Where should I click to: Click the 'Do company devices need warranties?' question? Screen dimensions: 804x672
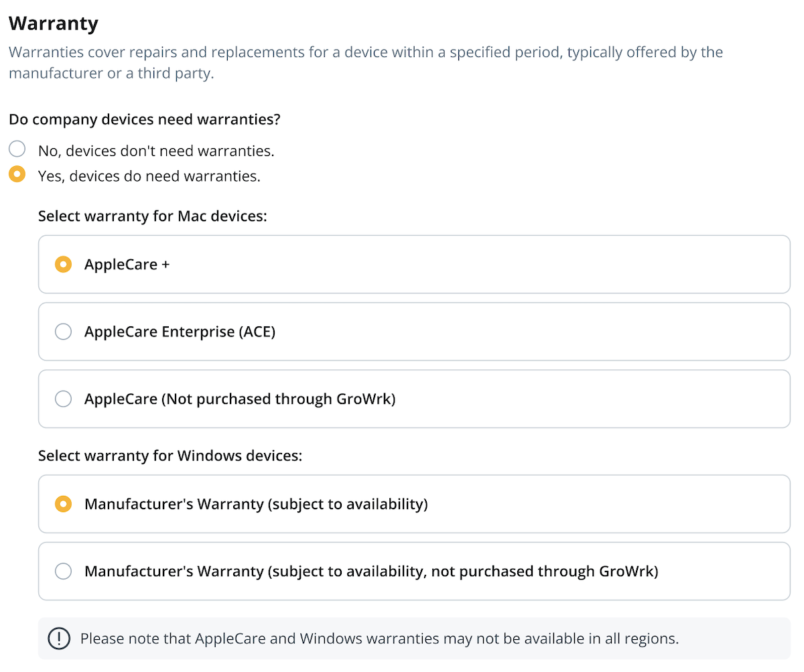pyautogui.click(x=144, y=120)
